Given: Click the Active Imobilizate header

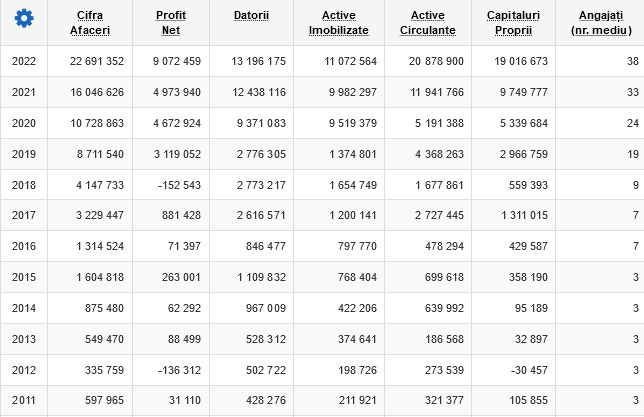Looking at the screenshot, I should tap(339, 23).
